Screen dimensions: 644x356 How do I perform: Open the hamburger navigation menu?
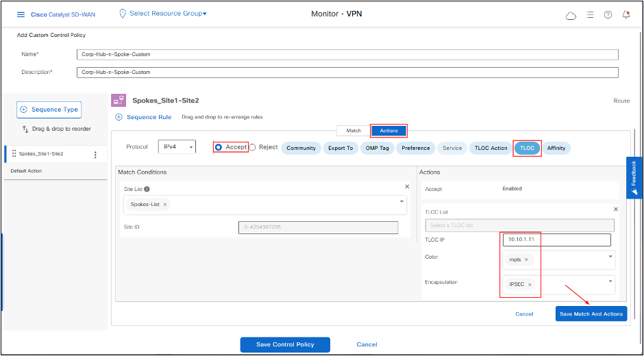point(21,14)
